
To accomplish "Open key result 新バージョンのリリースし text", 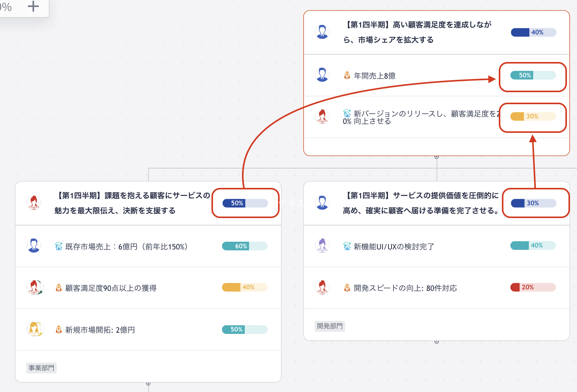I will click(x=421, y=117).
